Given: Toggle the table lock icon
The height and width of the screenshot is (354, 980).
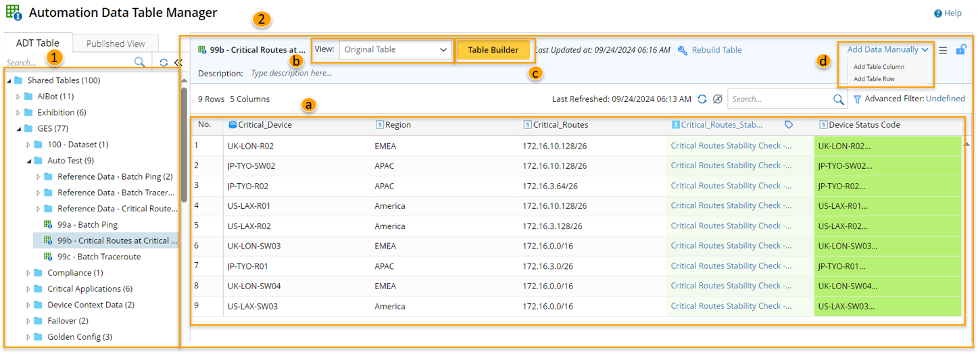Looking at the screenshot, I should (x=960, y=49).
